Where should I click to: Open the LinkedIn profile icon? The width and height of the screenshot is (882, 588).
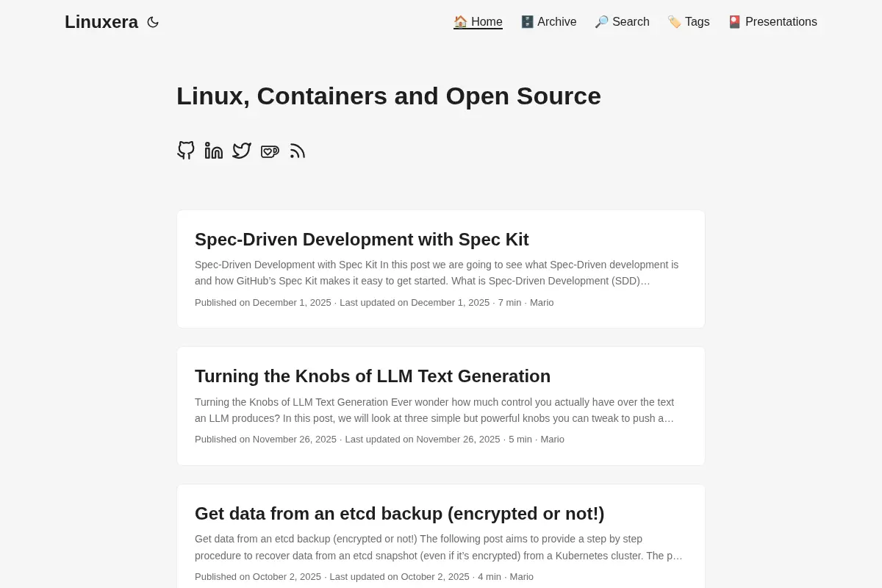click(x=214, y=151)
